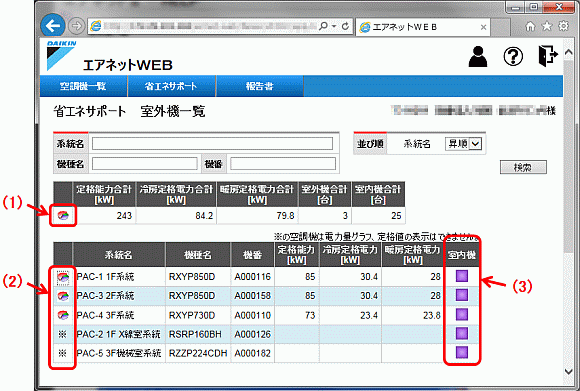Show indoor units for PAC-2 1F X線室系統
The height and width of the screenshot is (391, 580).
(462, 334)
